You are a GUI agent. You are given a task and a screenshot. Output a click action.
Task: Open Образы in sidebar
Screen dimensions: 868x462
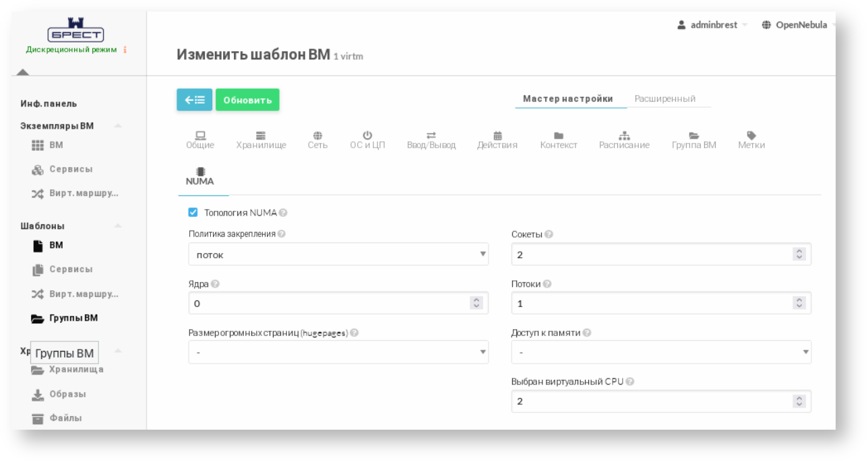tap(59, 394)
